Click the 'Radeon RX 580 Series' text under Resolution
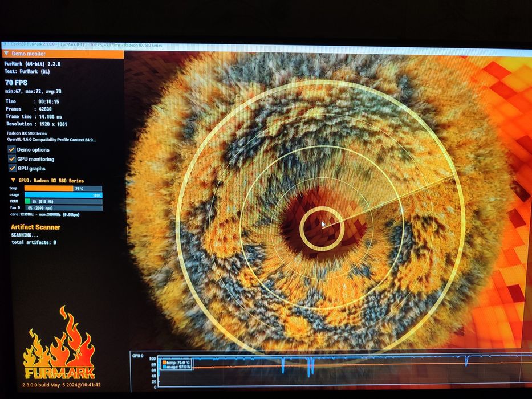 [27, 133]
